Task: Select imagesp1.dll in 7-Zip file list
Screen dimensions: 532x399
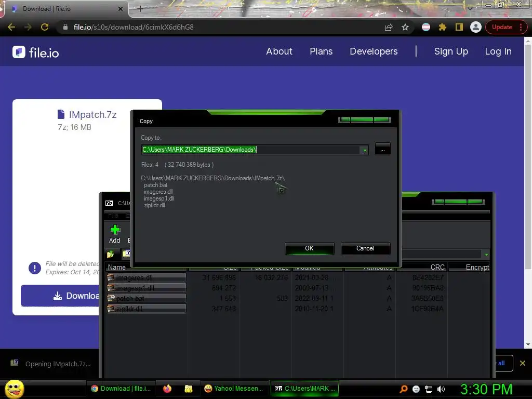Action: (147, 288)
